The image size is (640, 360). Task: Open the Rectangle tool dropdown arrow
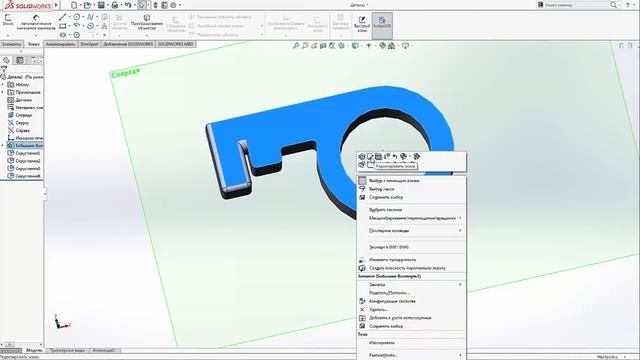click(69, 26)
